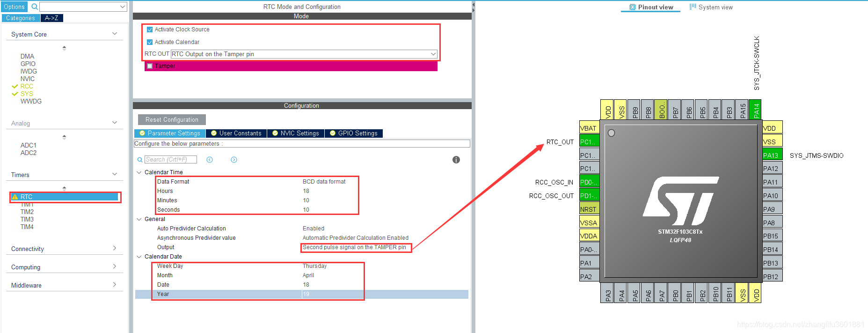Expand the Connectivity category

[115, 248]
